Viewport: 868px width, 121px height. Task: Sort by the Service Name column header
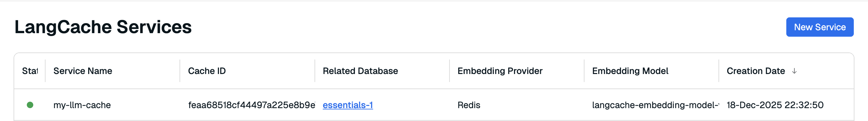pos(83,71)
